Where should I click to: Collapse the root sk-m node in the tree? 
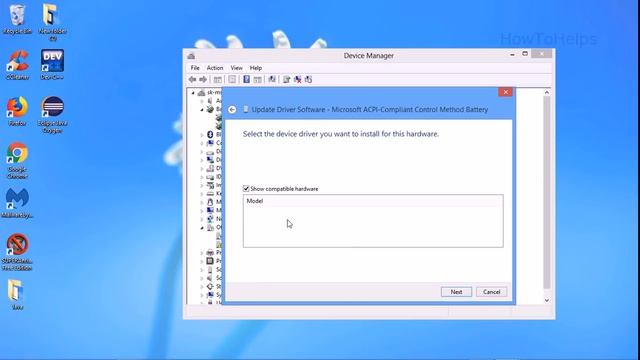(x=193, y=93)
